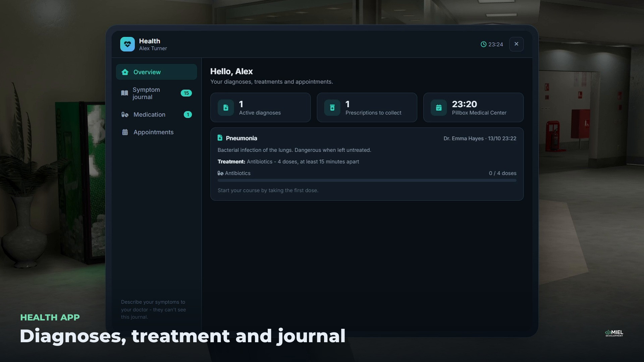Click 'Bacterial infection of the lungs' description

click(294, 150)
